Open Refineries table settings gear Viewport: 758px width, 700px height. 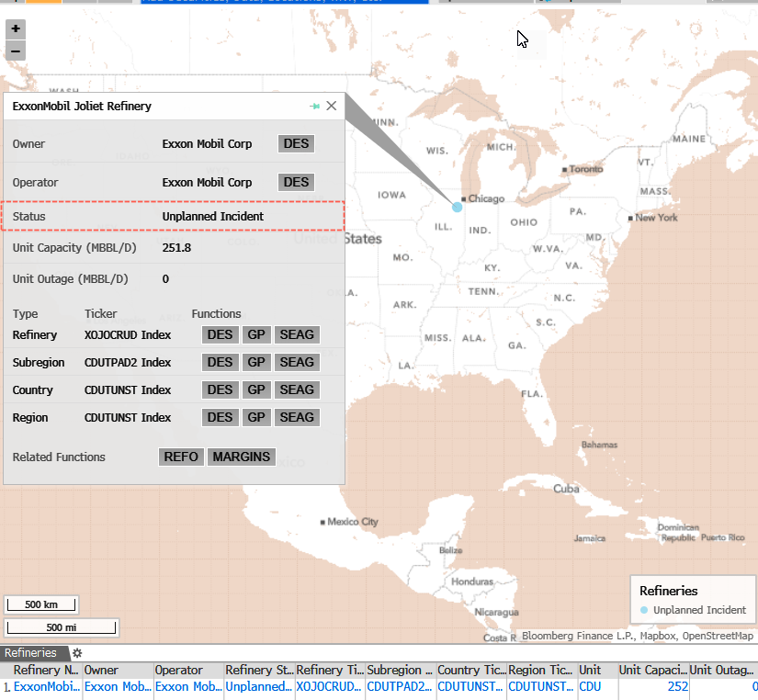coord(77,653)
